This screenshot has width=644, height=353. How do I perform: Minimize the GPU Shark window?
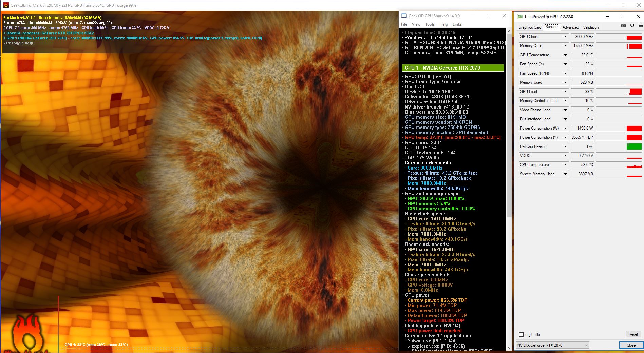tap(473, 16)
